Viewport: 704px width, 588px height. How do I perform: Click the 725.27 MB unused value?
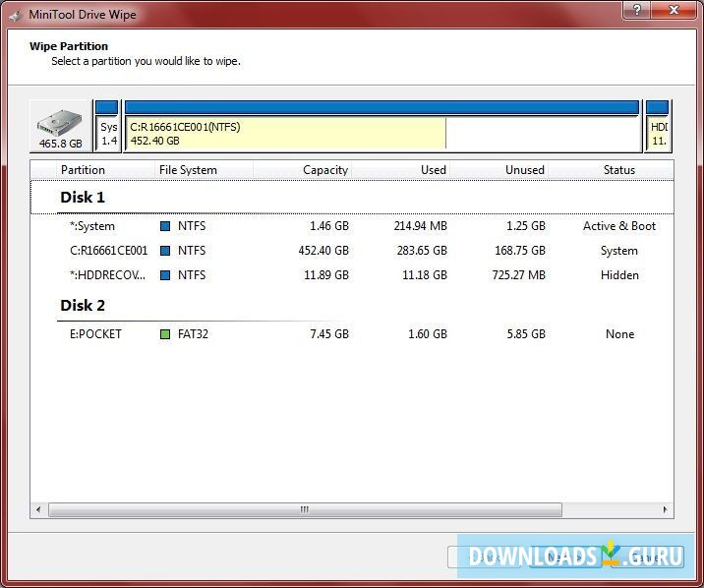coord(518,275)
